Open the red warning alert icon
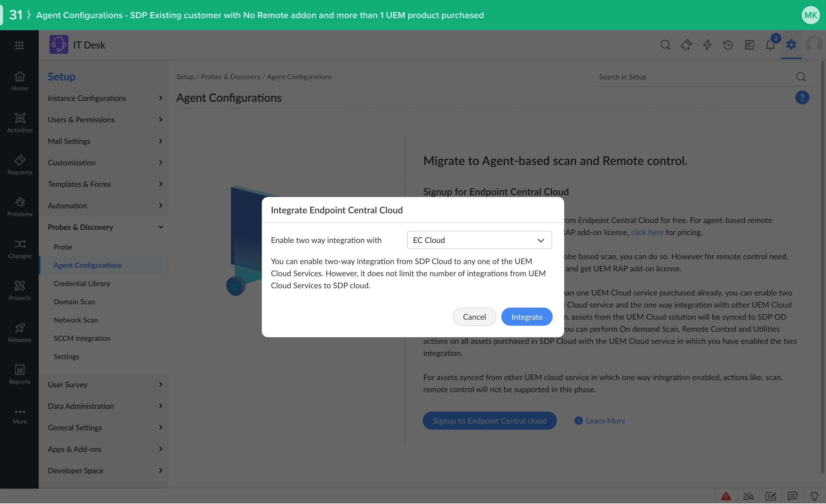 726,496
